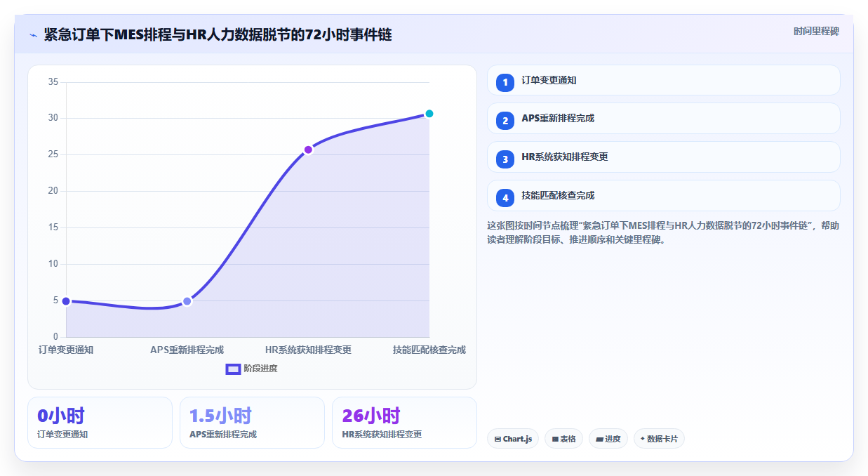Open the 订单变更通知 milestone row

pyautogui.click(x=663, y=80)
